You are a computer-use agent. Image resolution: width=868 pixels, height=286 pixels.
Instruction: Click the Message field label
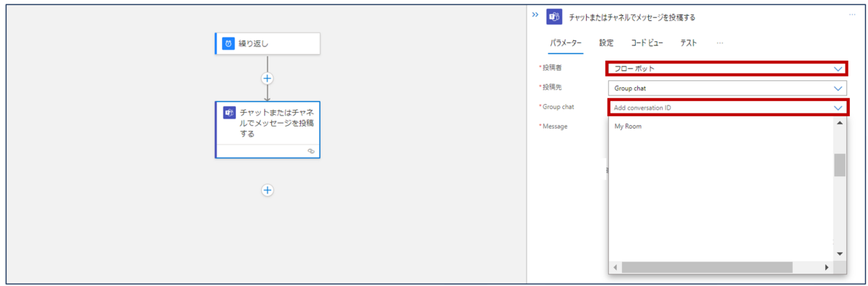click(555, 126)
